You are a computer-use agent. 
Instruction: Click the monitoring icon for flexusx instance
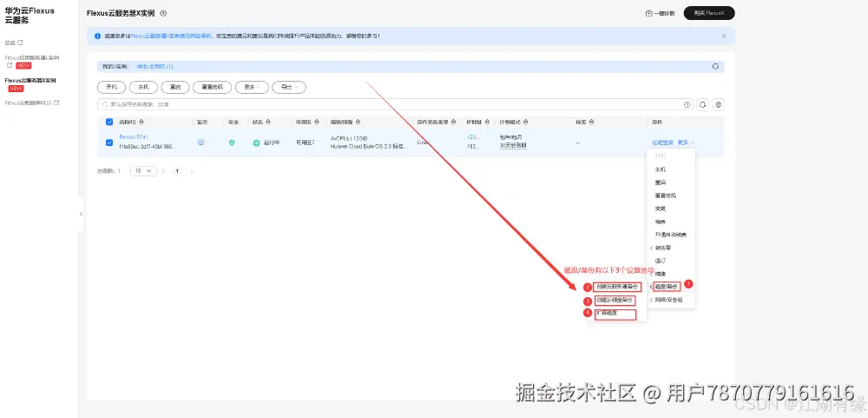(x=201, y=142)
